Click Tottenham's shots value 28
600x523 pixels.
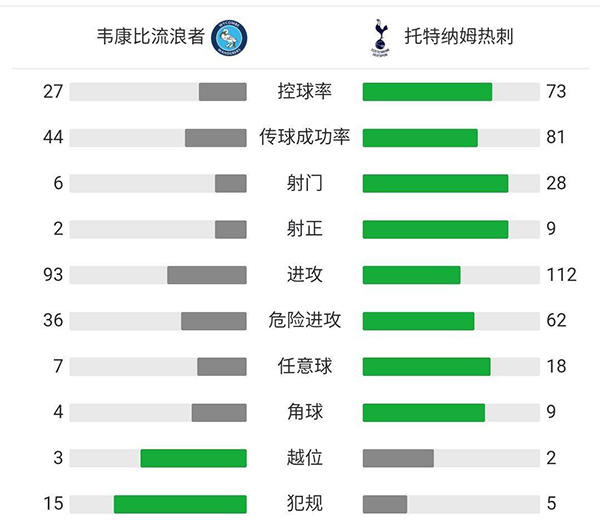tap(557, 183)
